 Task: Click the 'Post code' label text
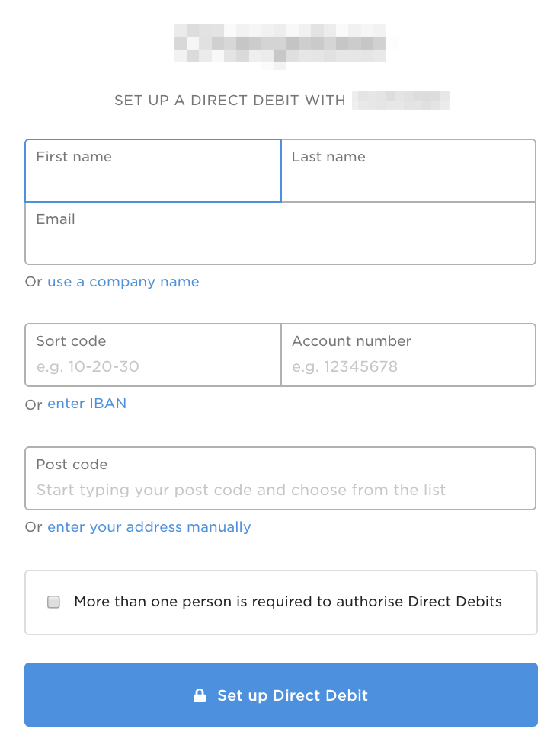tap(72, 465)
